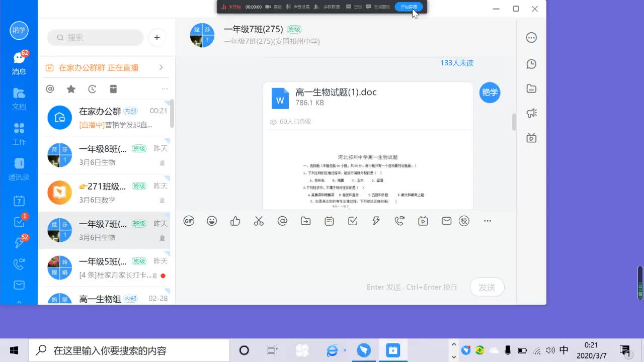Open the GIF picker in the chat toolbar
Viewport: 644px width, 362px height.
click(189, 221)
